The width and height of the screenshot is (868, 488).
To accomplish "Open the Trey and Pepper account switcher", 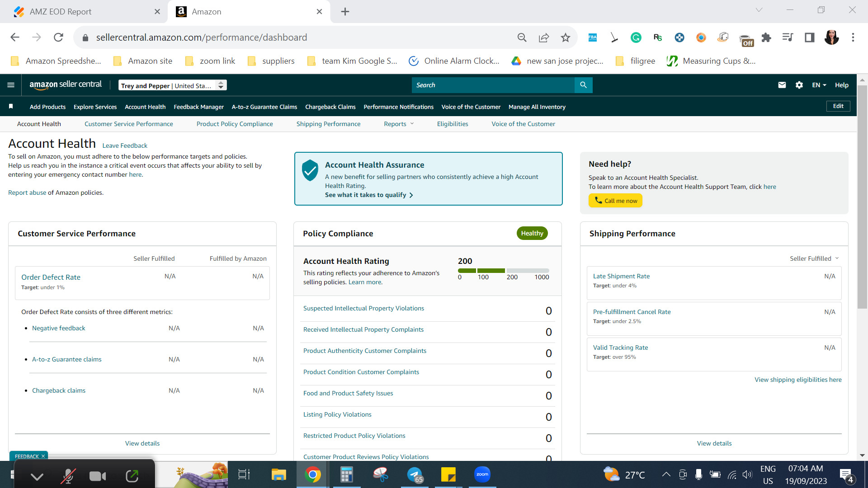I will (172, 85).
